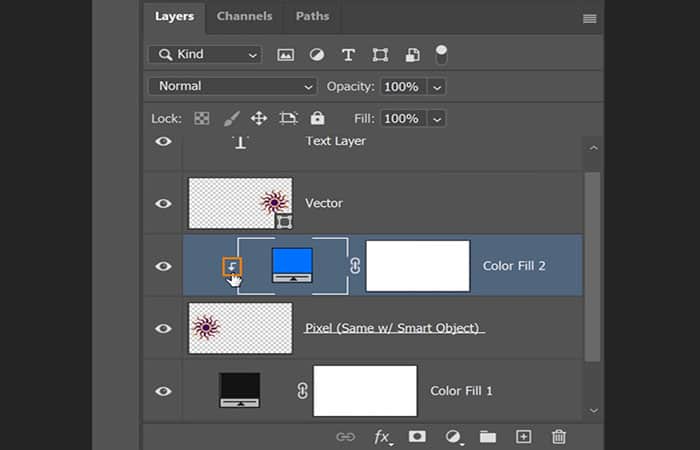Image resolution: width=700 pixels, height=450 pixels.
Task: Toggle visibility of Color Fill 1 layer
Action: tap(163, 391)
